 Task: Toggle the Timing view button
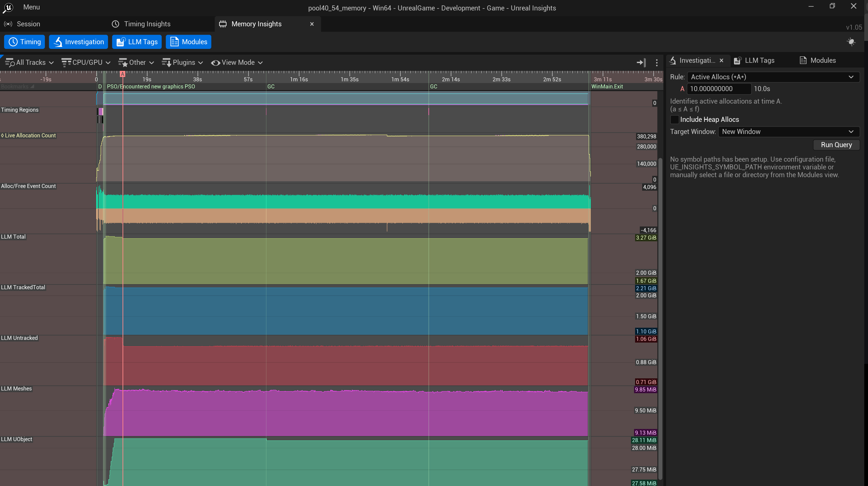[25, 42]
